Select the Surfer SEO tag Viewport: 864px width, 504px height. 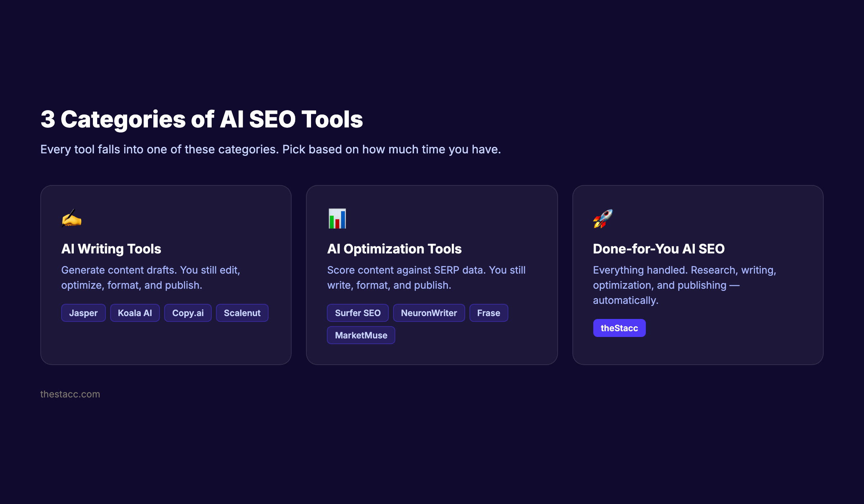click(357, 313)
